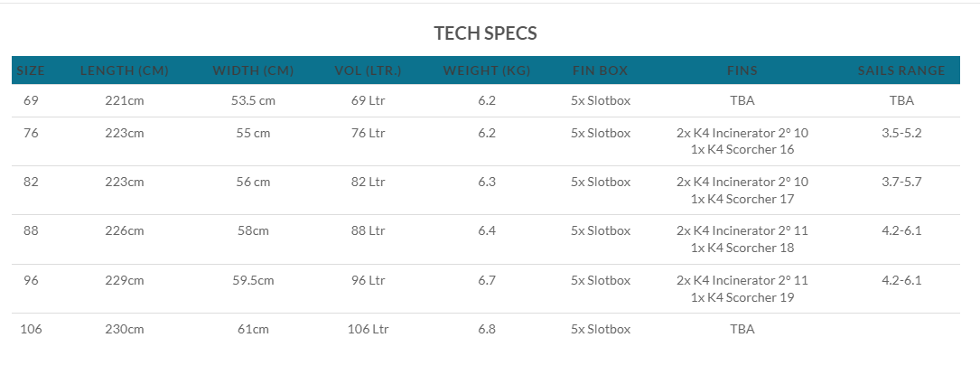980x375 pixels.
Task: Click the 106 Ltr volume cell
Action: point(369,329)
